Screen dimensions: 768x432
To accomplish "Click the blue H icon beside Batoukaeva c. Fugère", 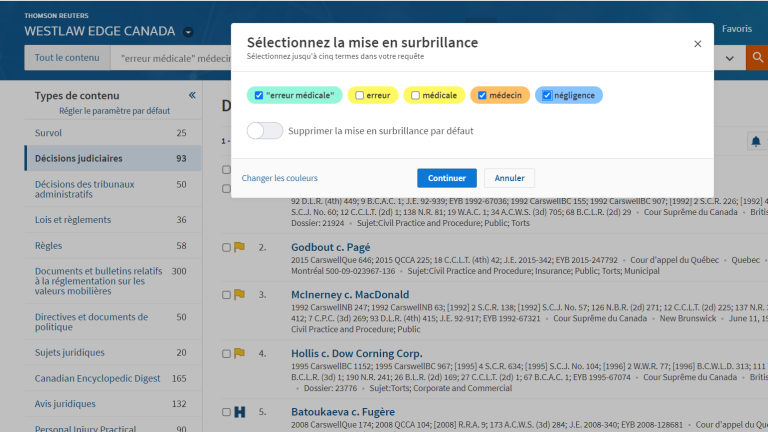I will [x=240, y=412].
